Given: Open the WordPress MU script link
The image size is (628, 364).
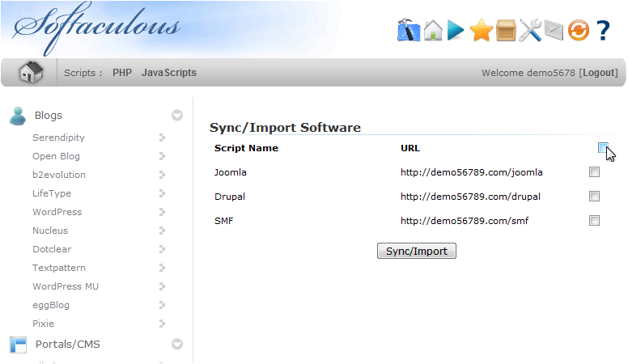Looking at the screenshot, I should 66,286.
